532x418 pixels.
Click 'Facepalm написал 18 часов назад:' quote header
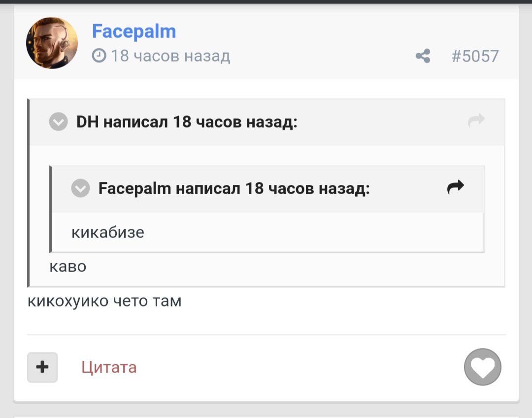234,188
